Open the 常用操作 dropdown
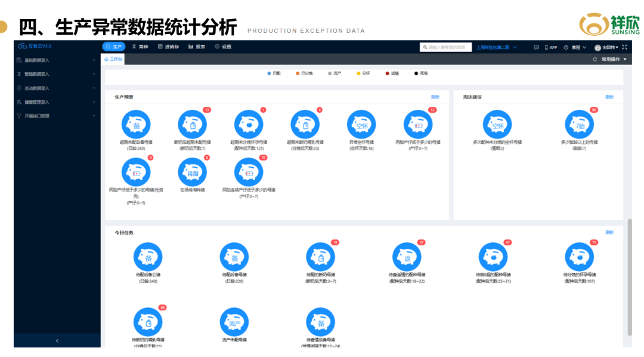Viewport: 644px width, 357px height. tap(614, 60)
